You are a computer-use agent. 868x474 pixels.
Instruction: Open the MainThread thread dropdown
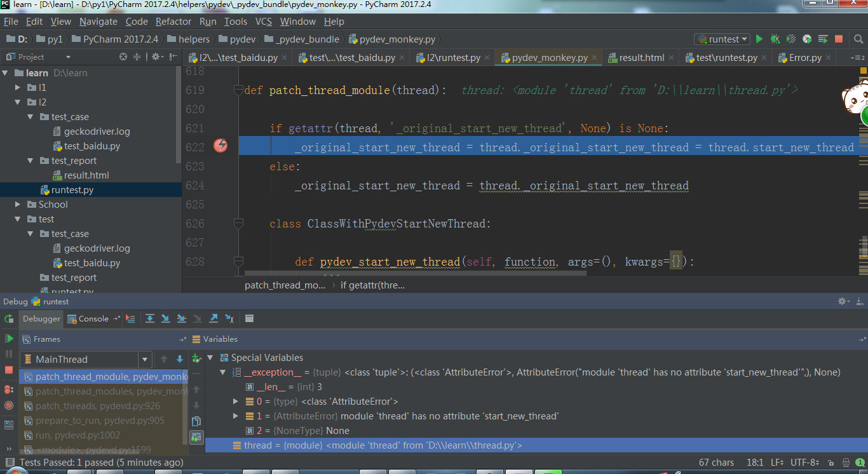click(145, 360)
